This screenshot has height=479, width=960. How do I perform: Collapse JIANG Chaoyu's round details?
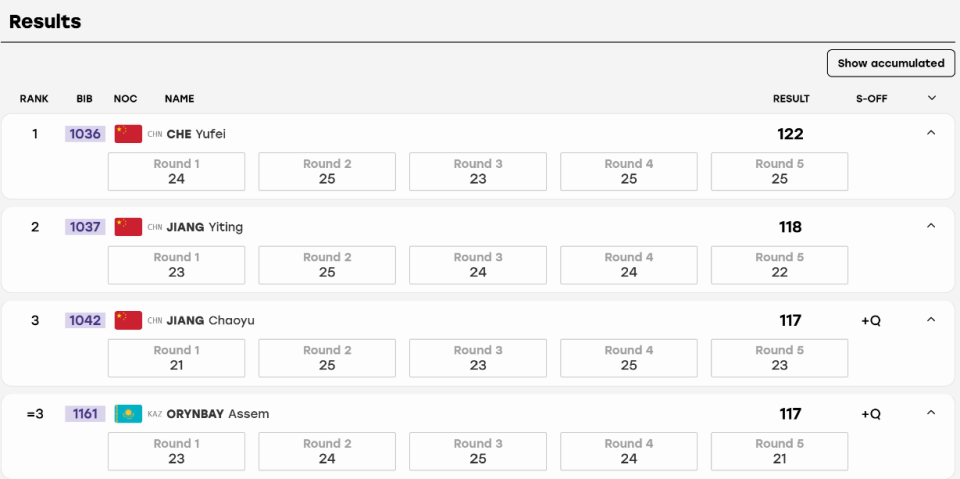click(931, 320)
